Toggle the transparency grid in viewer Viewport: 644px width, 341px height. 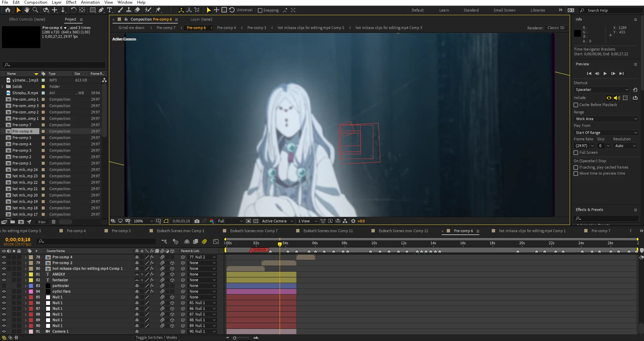256,221
